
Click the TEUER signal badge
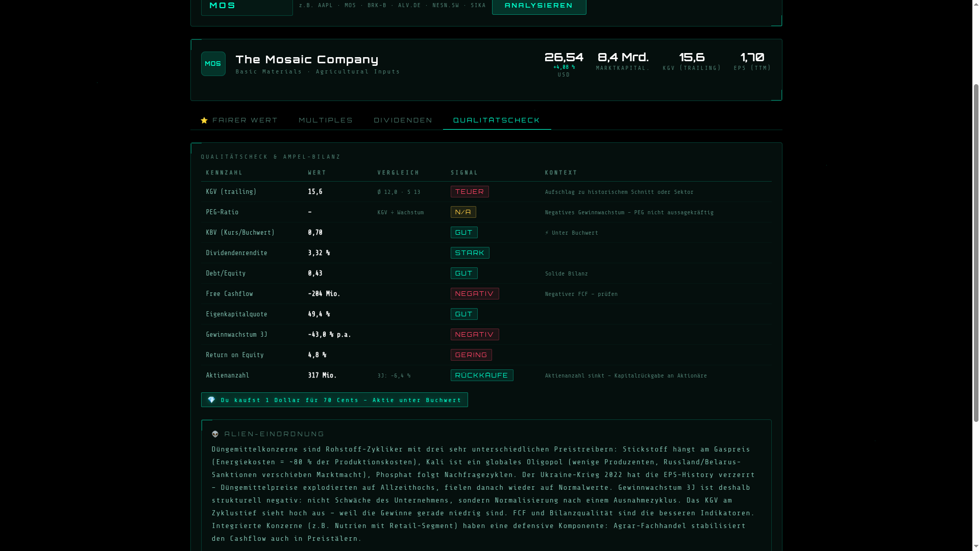tap(469, 192)
